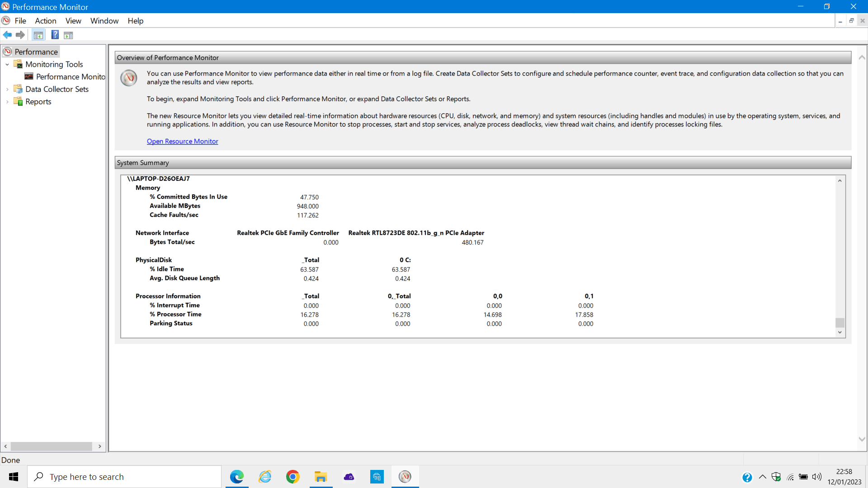The image size is (868, 488).
Task: Open File Explorer from the taskbar
Action: [x=321, y=477]
